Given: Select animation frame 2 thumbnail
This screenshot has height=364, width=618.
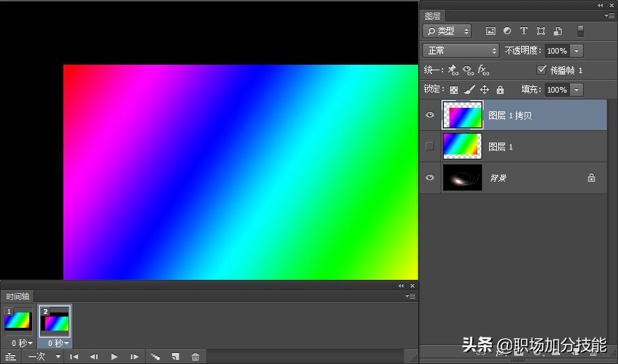Looking at the screenshot, I should coord(55,322).
